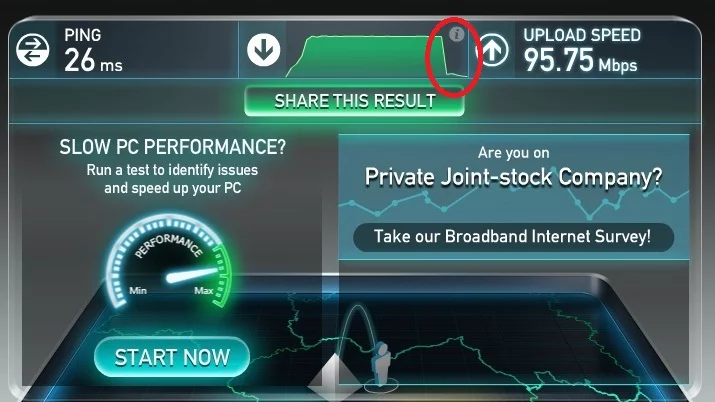Click the download arrow icon
This screenshot has height=402, width=715.
point(264,49)
